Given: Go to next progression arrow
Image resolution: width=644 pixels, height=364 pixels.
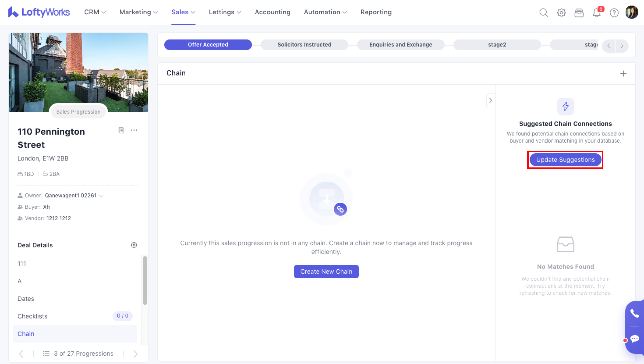Looking at the screenshot, I should tap(136, 354).
